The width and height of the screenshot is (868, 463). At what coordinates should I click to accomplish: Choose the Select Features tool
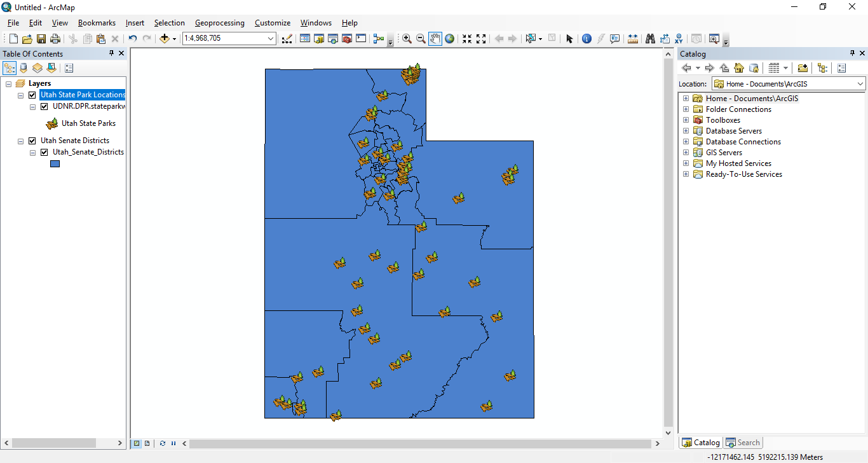pyautogui.click(x=531, y=39)
